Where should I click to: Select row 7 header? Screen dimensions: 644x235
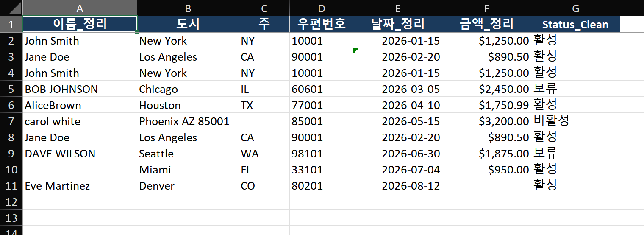11,121
